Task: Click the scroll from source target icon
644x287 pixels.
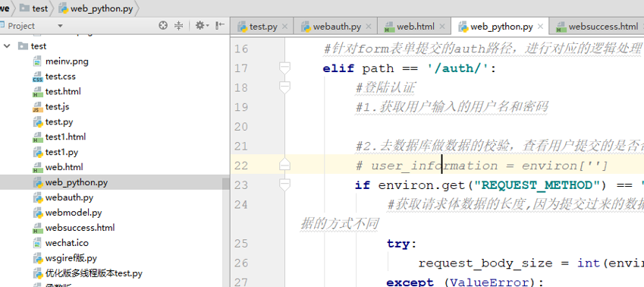Action: (163, 26)
